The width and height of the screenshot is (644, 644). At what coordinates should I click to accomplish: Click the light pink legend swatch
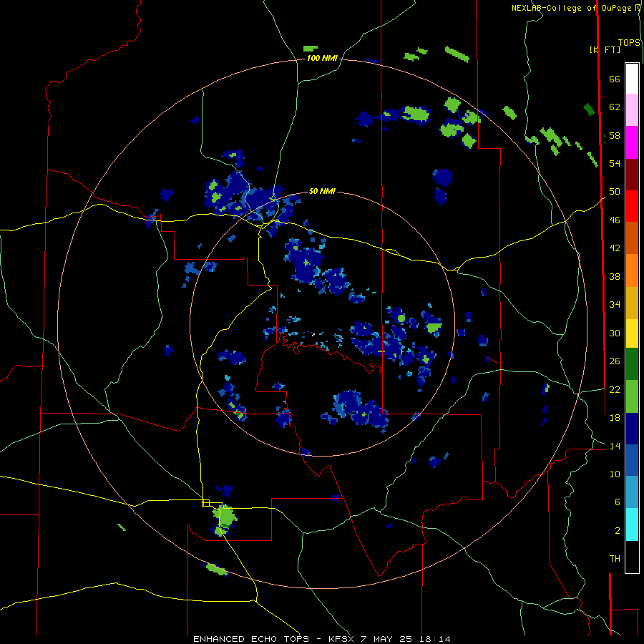click(632, 110)
